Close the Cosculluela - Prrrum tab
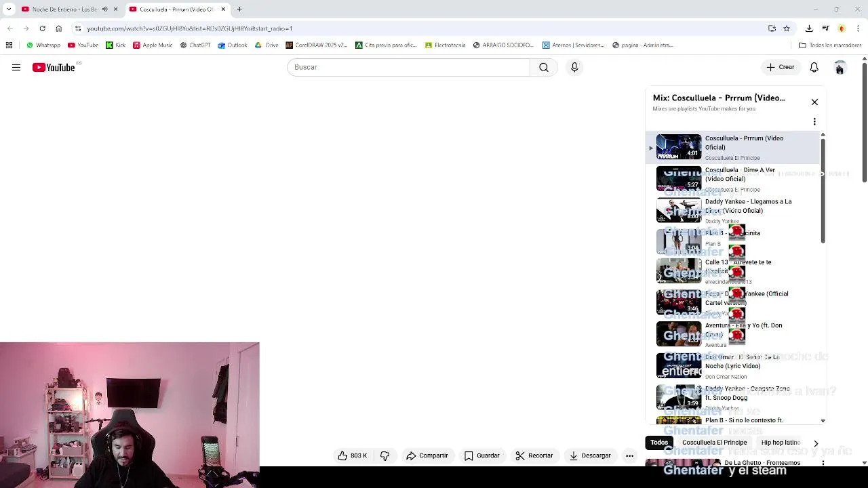 coord(223,9)
